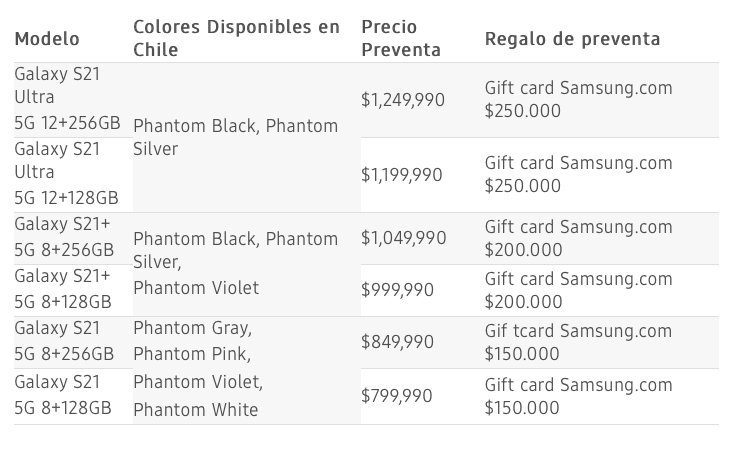
Task: Select the Galaxy S21+ 5G 8+128GB model cell
Action: [63, 290]
